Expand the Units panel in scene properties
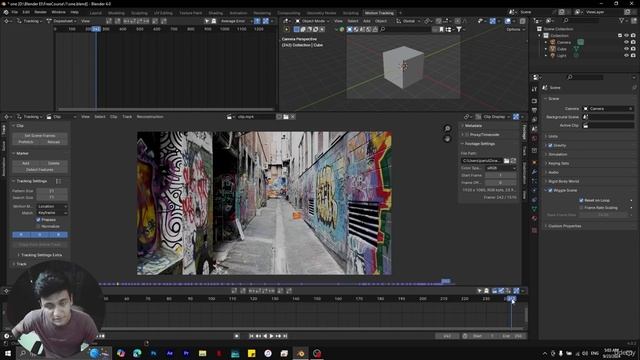Image resolution: width=640 pixels, height=360 pixels. pos(553,136)
